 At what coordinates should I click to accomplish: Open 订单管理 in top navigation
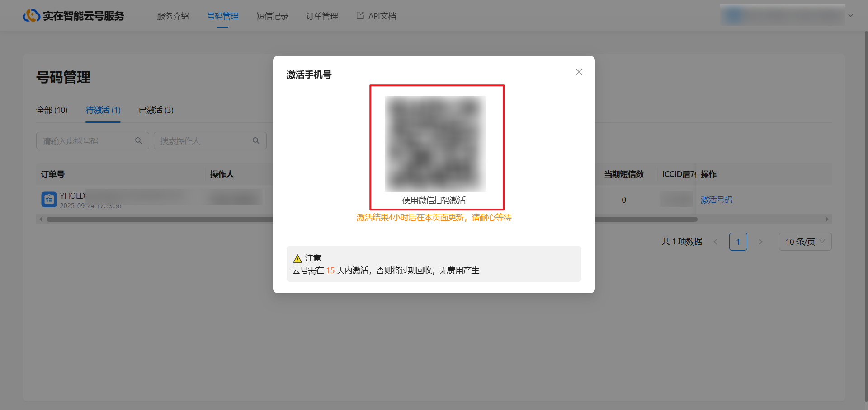(x=322, y=16)
